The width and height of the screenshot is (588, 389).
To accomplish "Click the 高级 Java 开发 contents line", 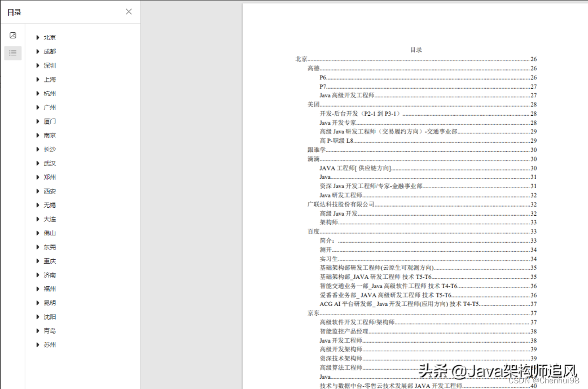I will coord(428,213).
